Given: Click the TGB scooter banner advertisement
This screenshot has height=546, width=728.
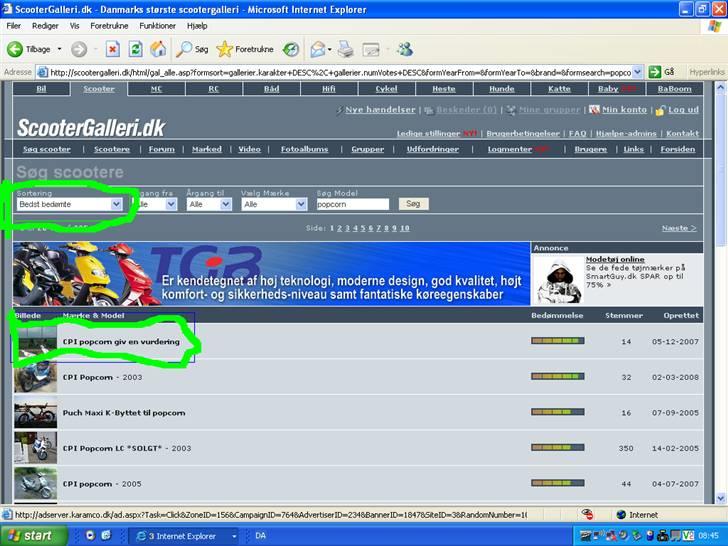Looking at the screenshot, I should coord(270,273).
